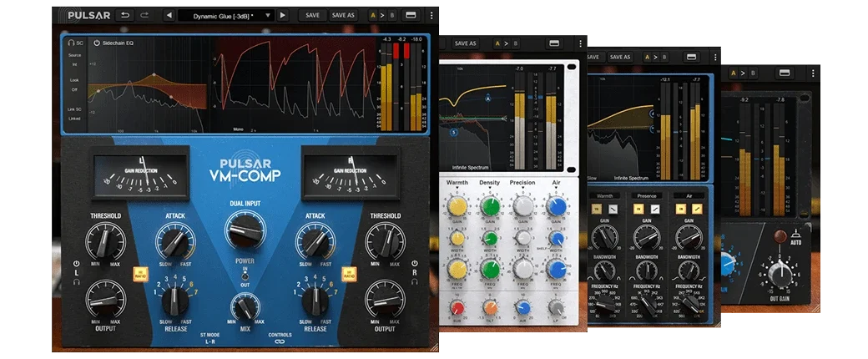Click the green Density Gain knob
The width and height of the screenshot is (868, 359).
pyautogui.click(x=490, y=207)
